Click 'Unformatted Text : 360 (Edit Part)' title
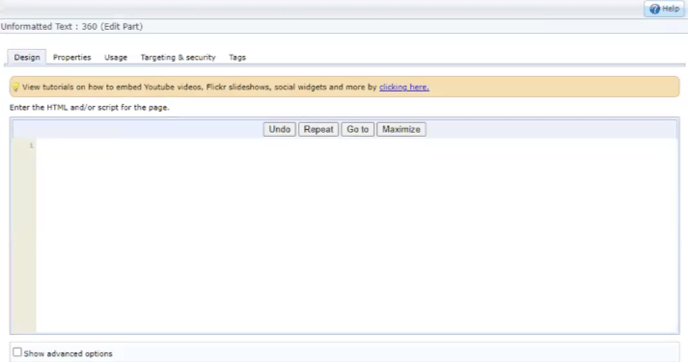This screenshot has height=362, width=688. click(x=72, y=27)
